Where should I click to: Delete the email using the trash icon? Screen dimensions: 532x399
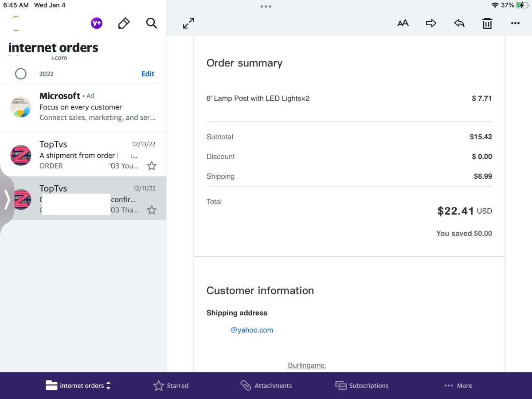(487, 23)
